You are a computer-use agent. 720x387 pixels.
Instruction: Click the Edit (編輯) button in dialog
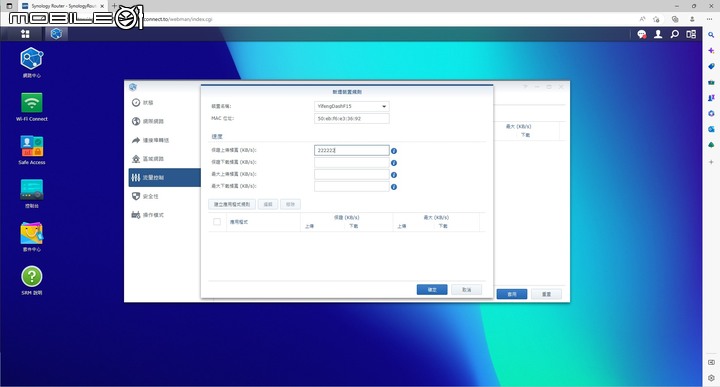click(x=268, y=204)
